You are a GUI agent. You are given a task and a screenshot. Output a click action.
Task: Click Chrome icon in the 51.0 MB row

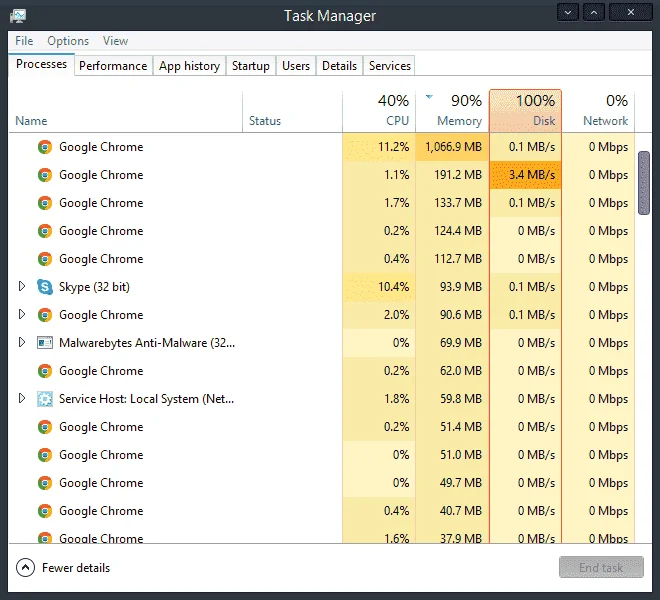click(45, 455)
